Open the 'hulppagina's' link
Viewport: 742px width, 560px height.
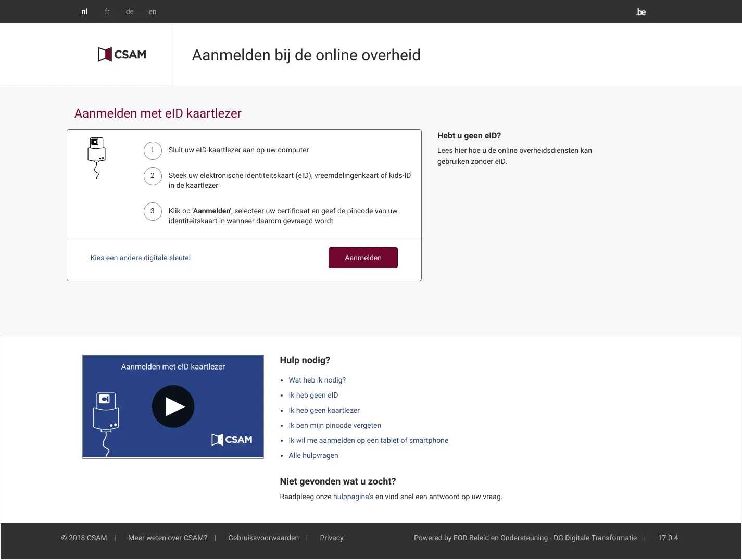coord(353,497)
